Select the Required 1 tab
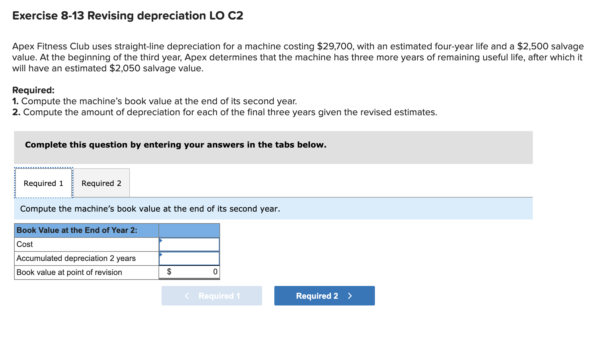This screenshot has width=595, height=364. click(44, 183)
